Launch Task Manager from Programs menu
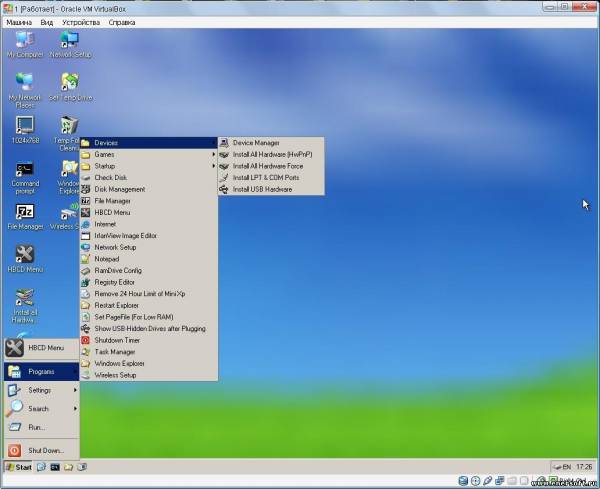The image size is (600, 489). [x=149, y=352]
